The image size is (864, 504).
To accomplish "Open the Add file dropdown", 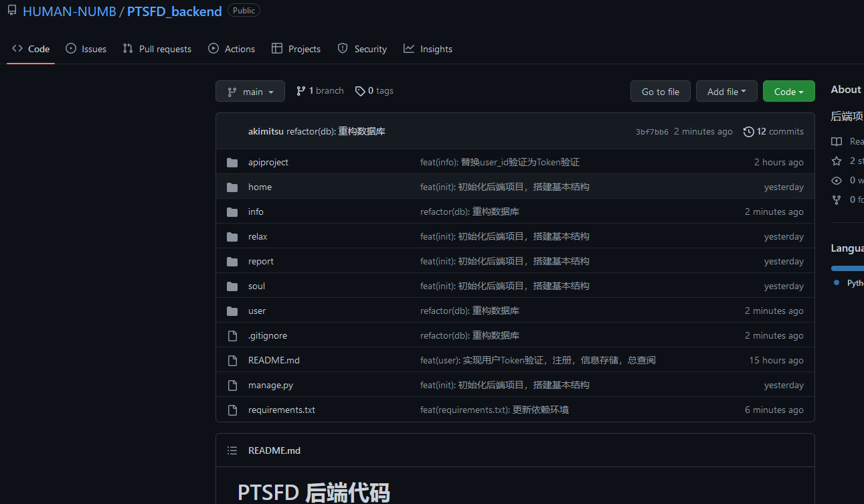I will coord(727,91).
